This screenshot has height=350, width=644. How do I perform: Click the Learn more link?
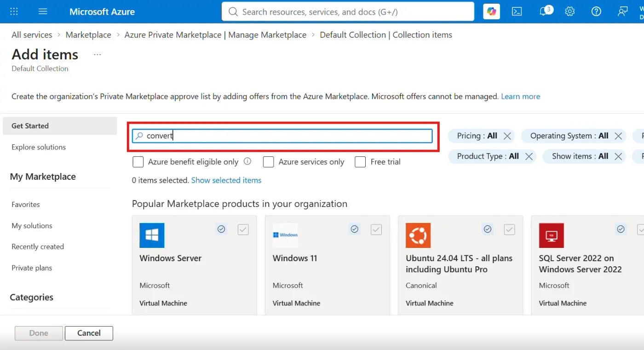520,97
